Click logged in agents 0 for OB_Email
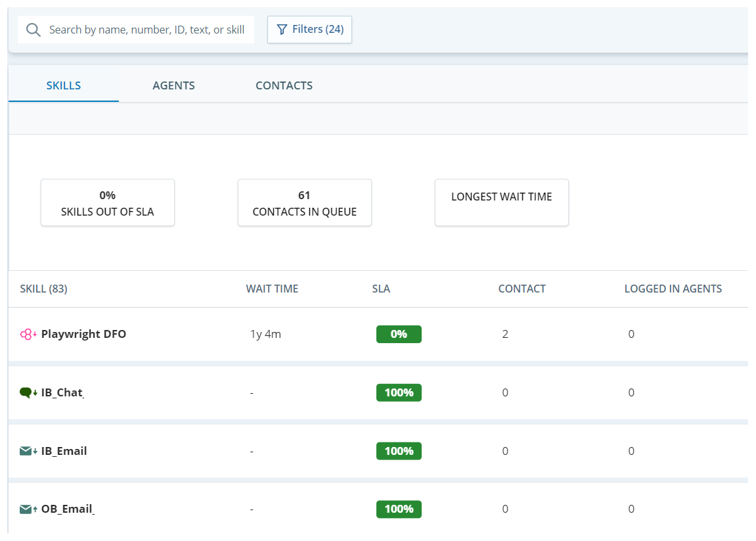756x541 pixels. point(631,509)
